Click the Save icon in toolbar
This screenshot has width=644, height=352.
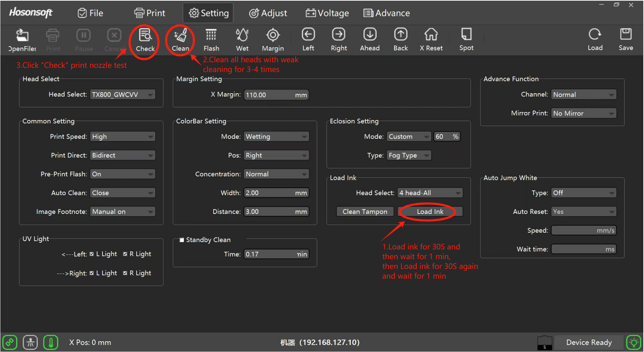tap(626, 35)
